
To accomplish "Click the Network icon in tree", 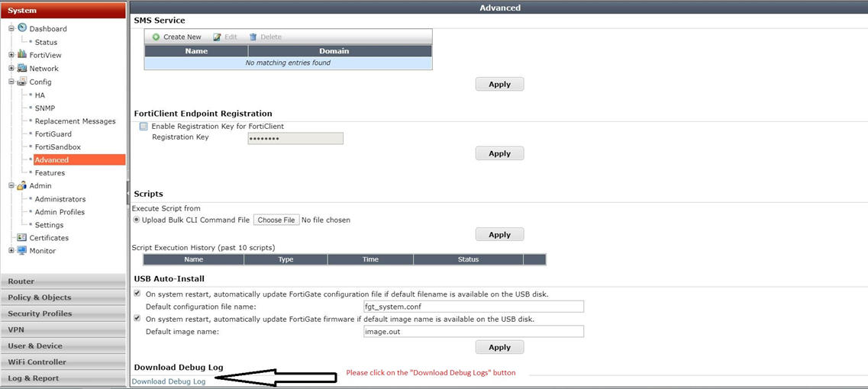I will pyautogui.click(x=22, y=68).
